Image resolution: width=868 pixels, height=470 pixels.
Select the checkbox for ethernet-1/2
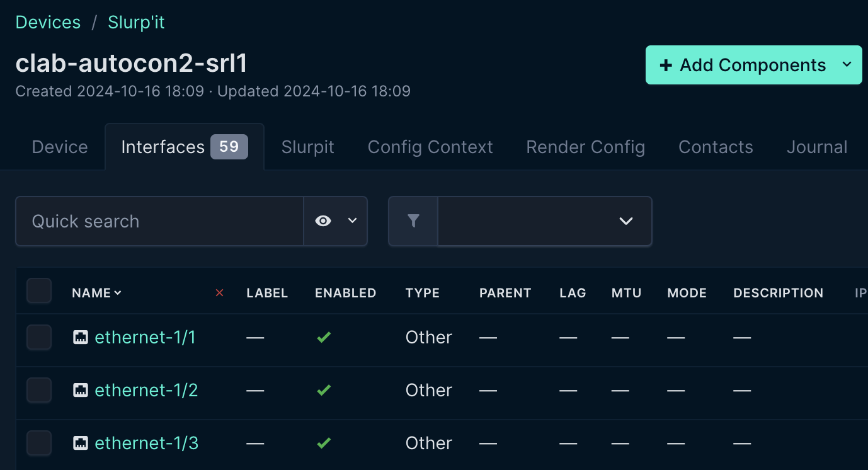click(x=38, y=390)
